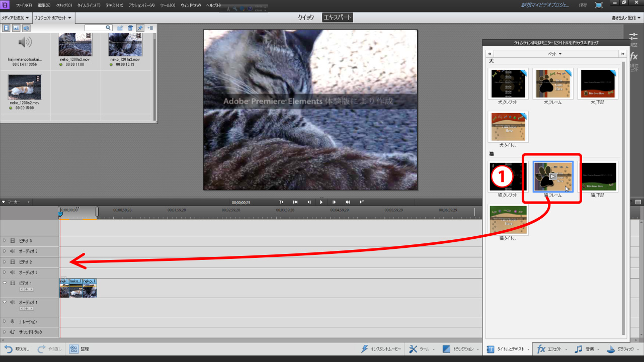The width and height of the screenshot is (644, 362).
Task: Collapse the ビデオ 1 track
Action: point(5,283)
